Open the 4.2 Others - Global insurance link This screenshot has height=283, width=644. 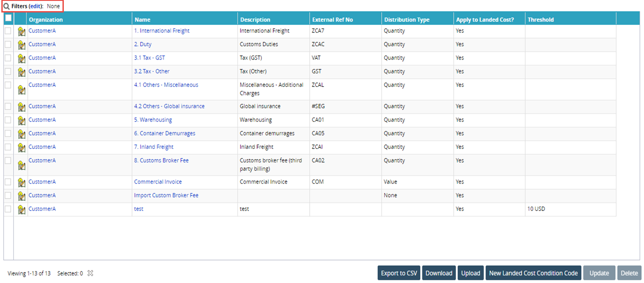(x=169, y=106)
